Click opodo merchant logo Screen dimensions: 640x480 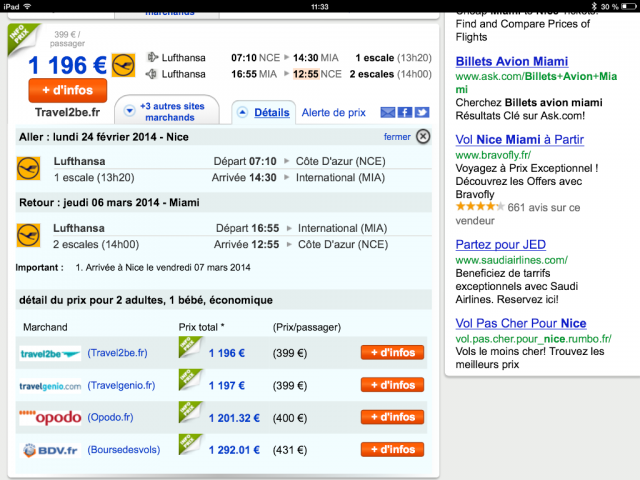pyautogui.click(x=50, y=418)
